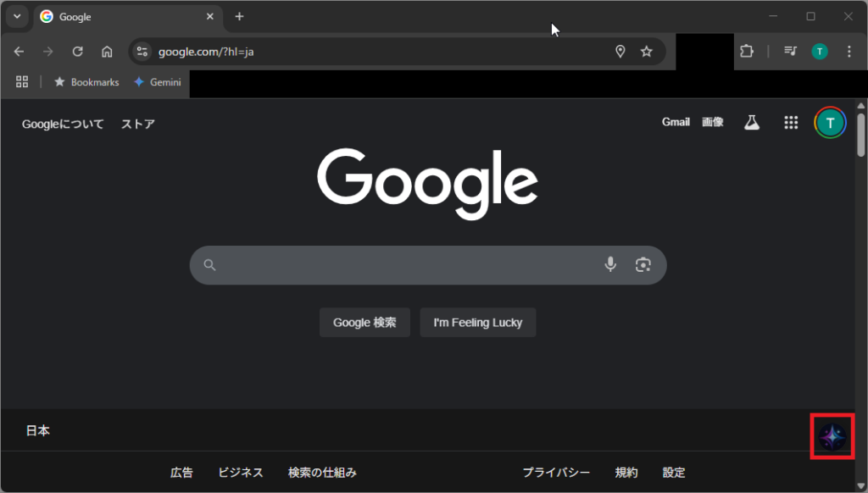Go back to the previous page
The width and height of the screenshot is (868, 493).
19,52
